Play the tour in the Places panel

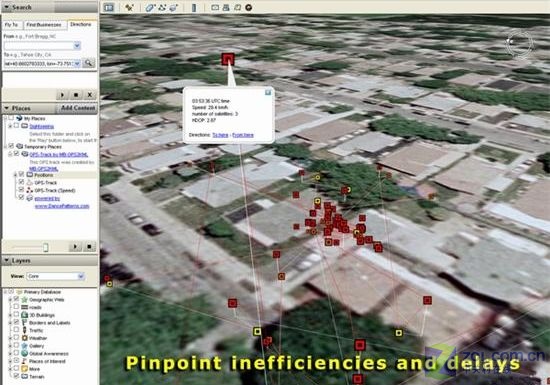point(75,247)
